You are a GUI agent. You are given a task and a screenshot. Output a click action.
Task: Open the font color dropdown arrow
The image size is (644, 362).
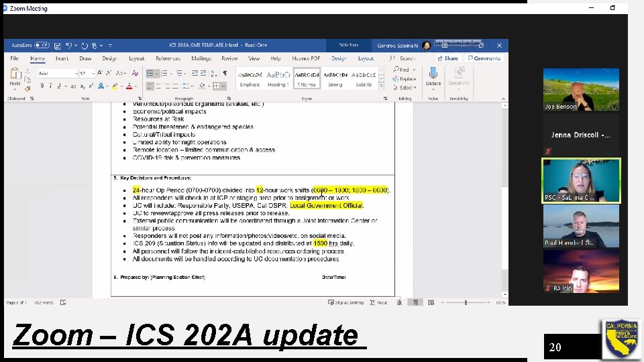click(136, 86)
